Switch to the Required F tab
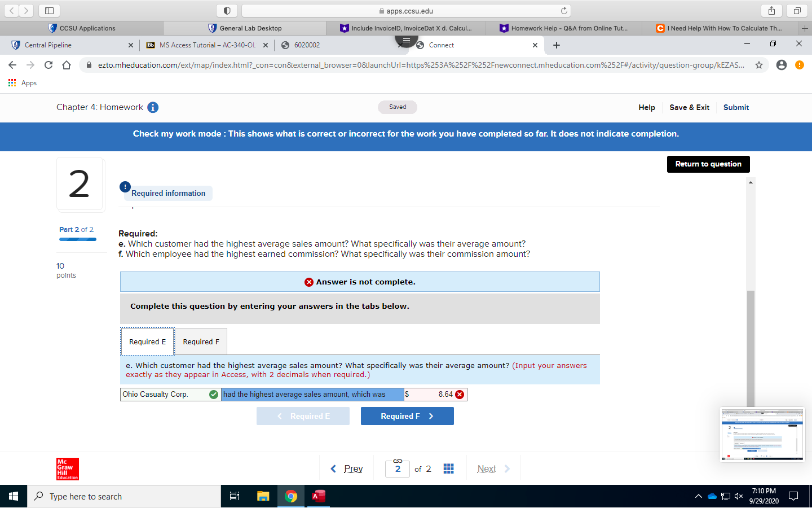The image size is (812, 508). 201,341
